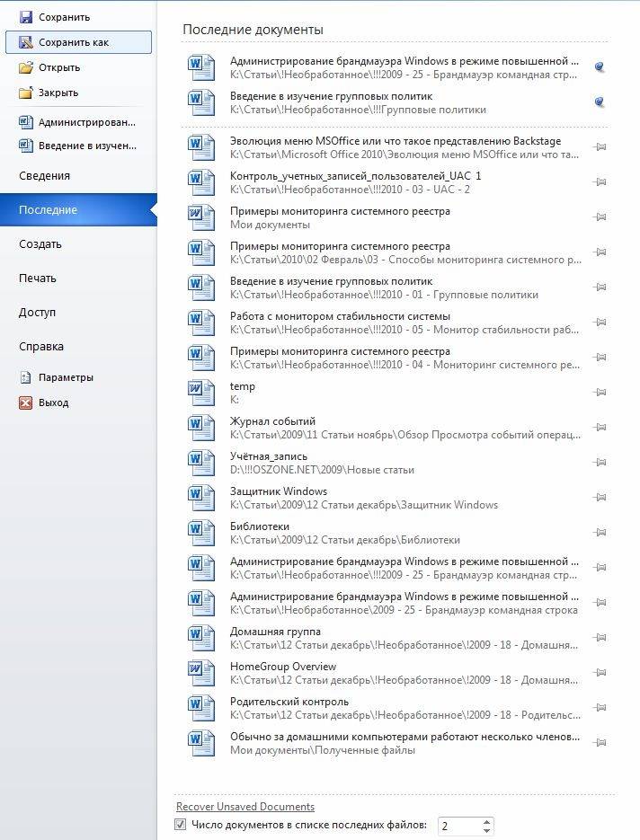
Task: Choose Сохранить как in the sidebar
Action: tap(78, 42)
